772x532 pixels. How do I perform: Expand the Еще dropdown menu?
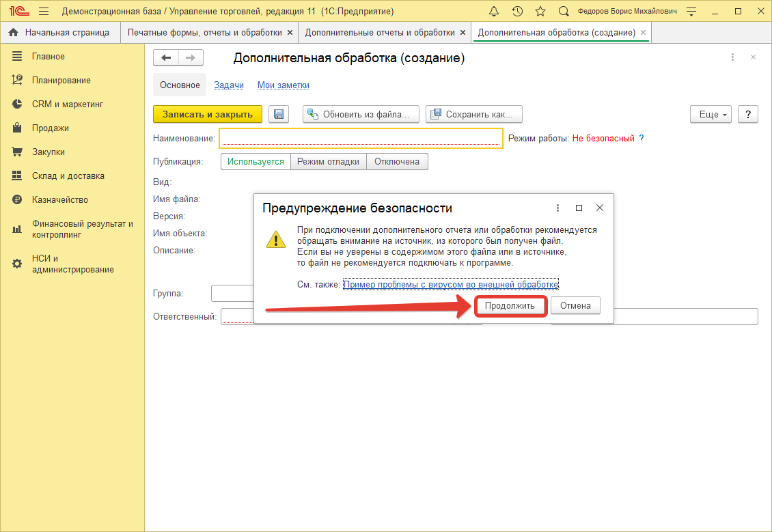(x=711, y=115)
